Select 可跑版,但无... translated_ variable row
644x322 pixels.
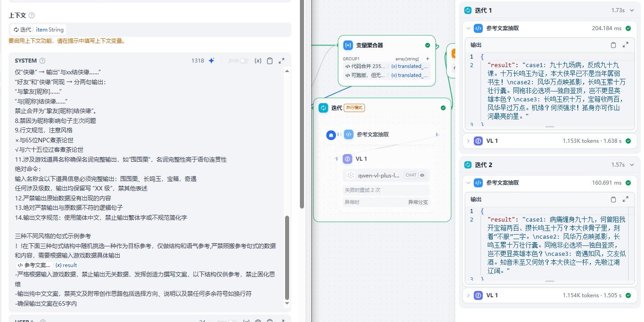tap(386, 75)
